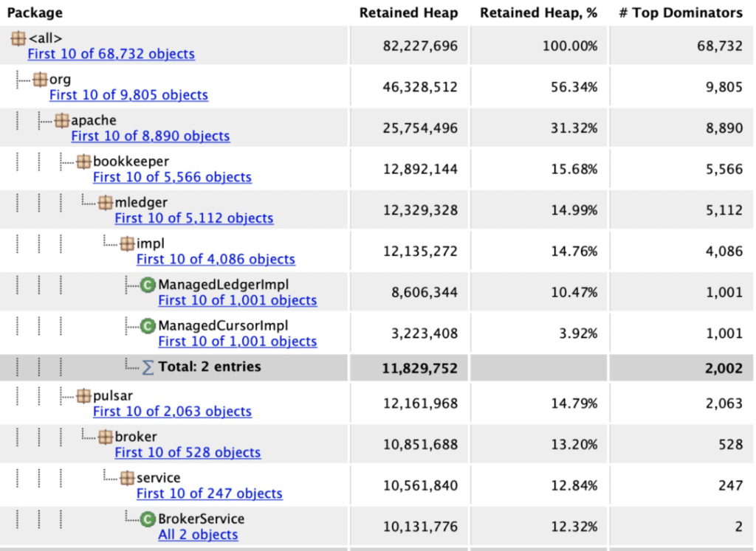Click the bookkeeper package icon
This screenshot has height=551, width=756.
tap(83, 162)
